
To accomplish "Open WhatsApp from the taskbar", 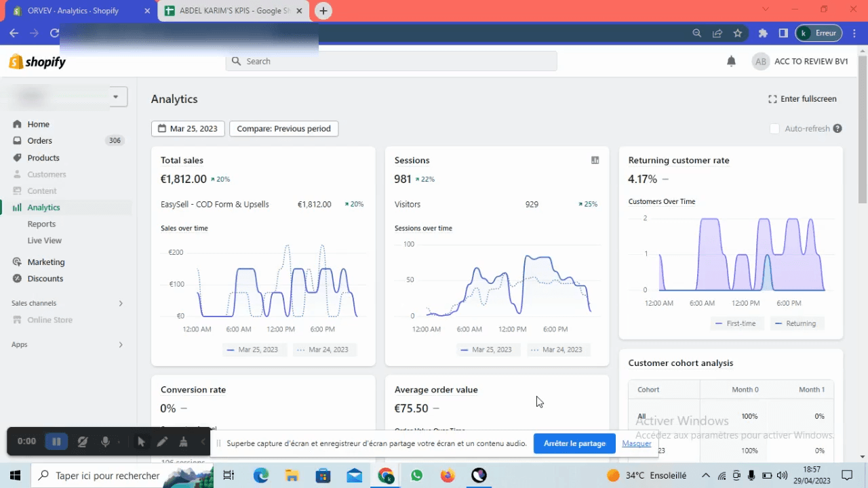I will pyautogui.click(x=416, y=475).
